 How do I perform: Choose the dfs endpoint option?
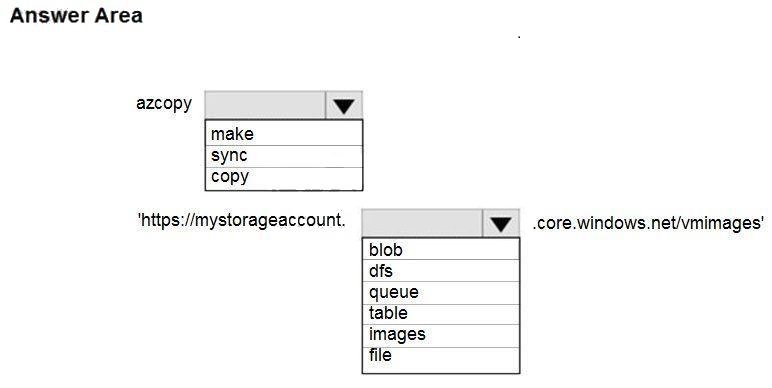coord(441,271)
